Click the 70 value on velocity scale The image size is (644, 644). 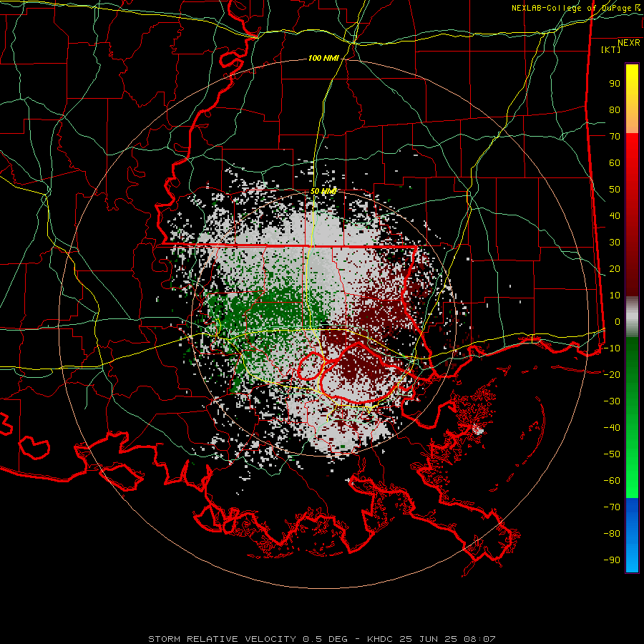tap(615, 137)
